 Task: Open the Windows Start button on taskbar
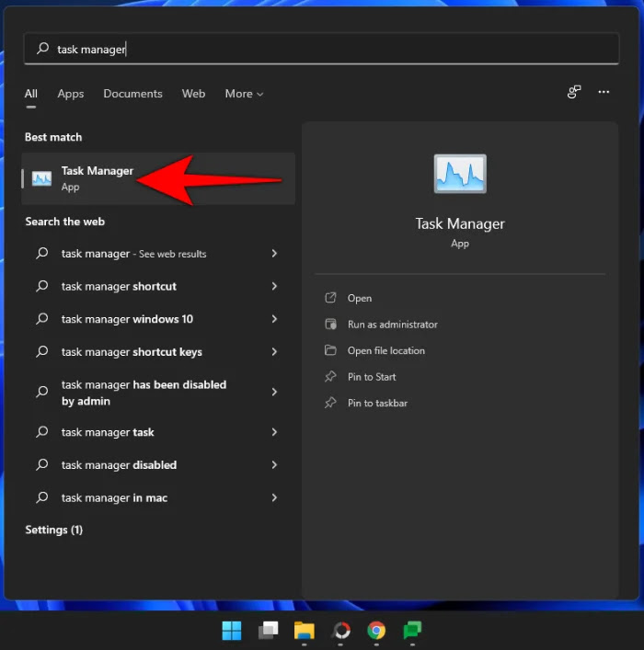(232, 631)
